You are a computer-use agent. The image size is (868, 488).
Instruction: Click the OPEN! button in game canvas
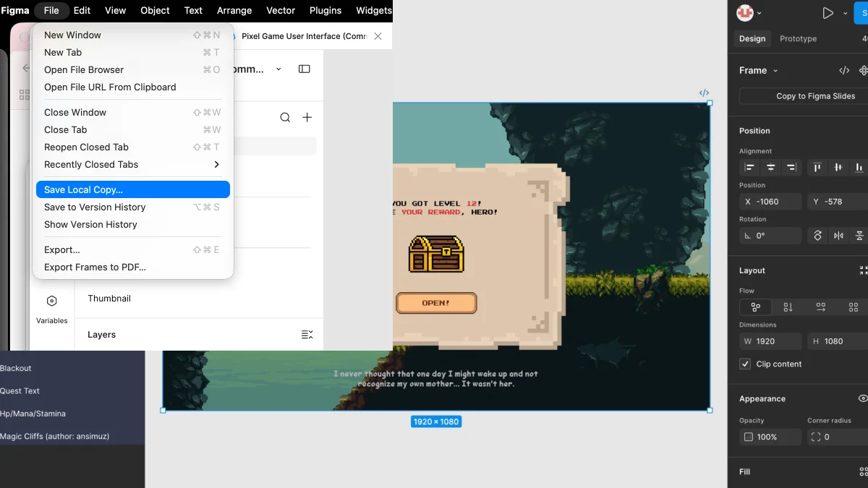tap(436, 303)
